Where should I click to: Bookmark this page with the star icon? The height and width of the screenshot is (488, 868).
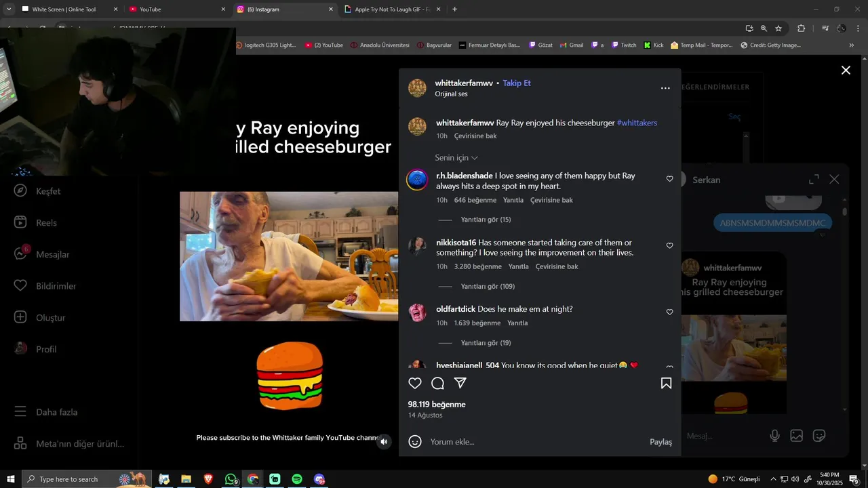coord(778,28)
